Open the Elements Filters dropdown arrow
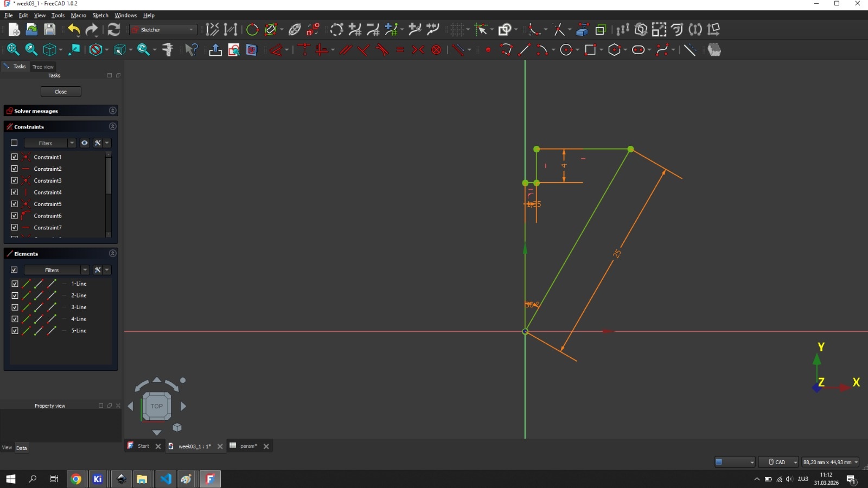The image size is (868, 488). (x=85, y=270)
